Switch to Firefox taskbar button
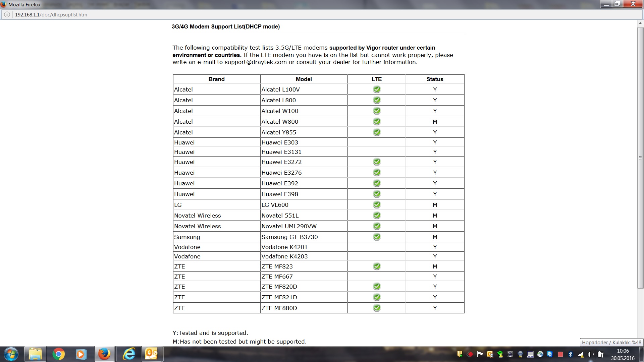This screenshot has height=362, width=644. pos(104,354)
